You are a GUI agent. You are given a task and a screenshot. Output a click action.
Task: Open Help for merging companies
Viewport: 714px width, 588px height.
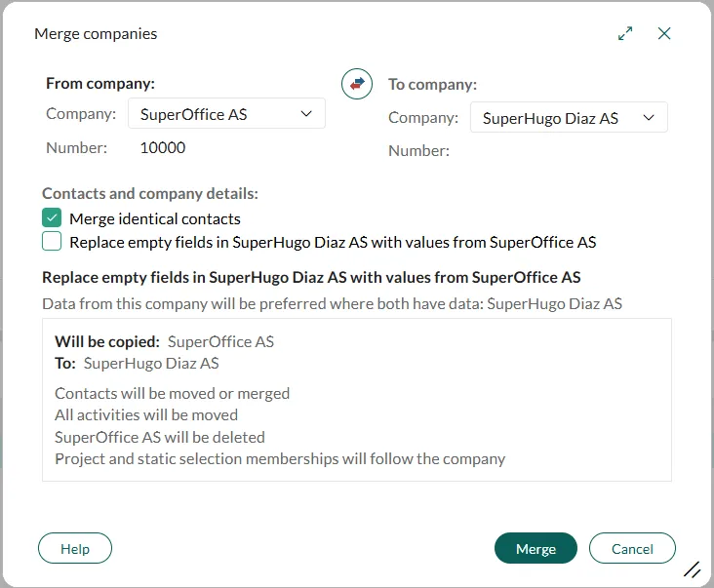click(x=75, y=549)
